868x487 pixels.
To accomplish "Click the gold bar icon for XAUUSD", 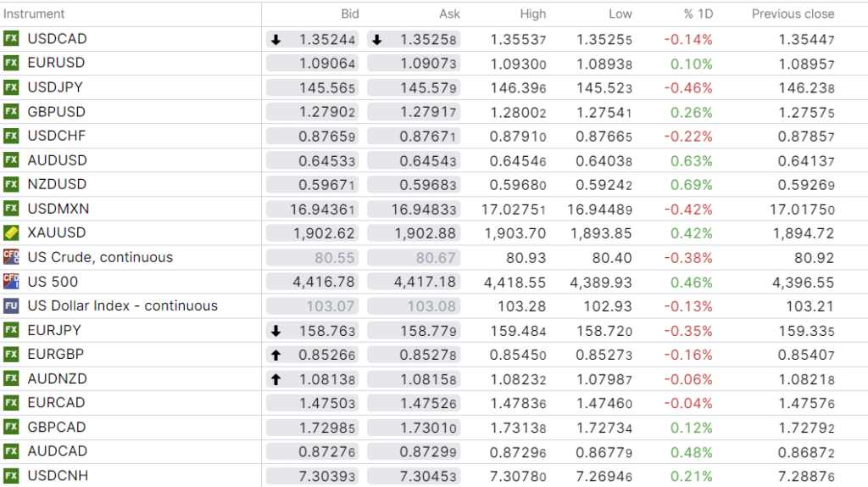I will [x=11, y=233].
